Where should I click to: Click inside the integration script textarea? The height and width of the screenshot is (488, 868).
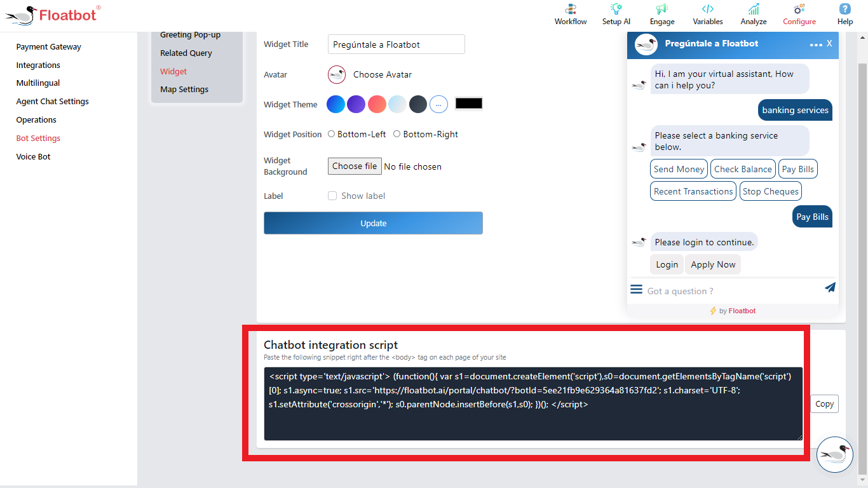[x=533, y=403]
